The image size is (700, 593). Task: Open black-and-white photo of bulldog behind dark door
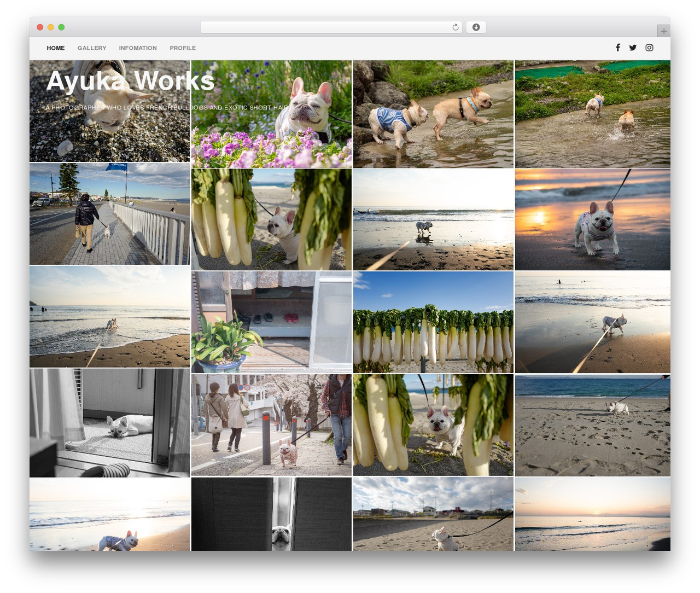tap(272, 514)
